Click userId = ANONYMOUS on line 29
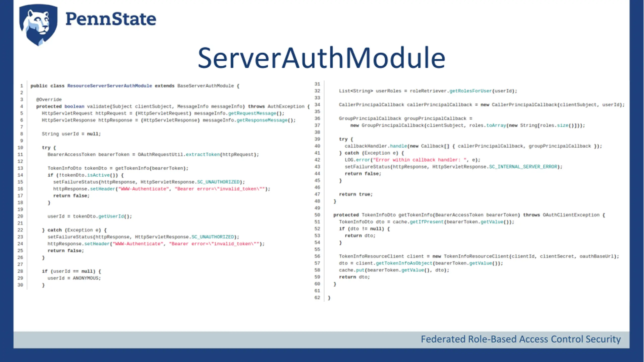The height and width of the screenshot is (362, 644). (x=74, y=278)
